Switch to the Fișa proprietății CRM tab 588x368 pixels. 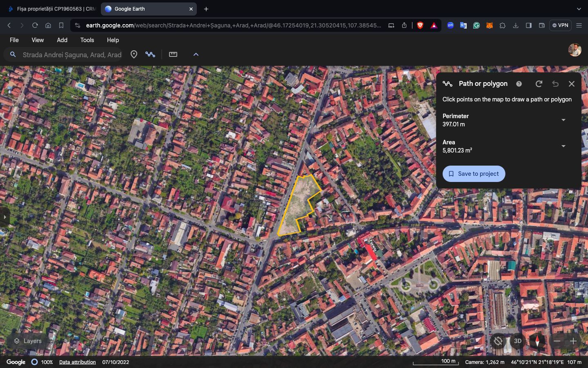pos(51,9)
